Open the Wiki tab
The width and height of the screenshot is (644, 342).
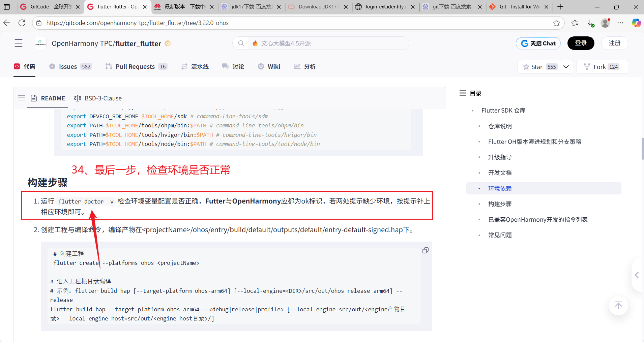click(x=269, y=66)
